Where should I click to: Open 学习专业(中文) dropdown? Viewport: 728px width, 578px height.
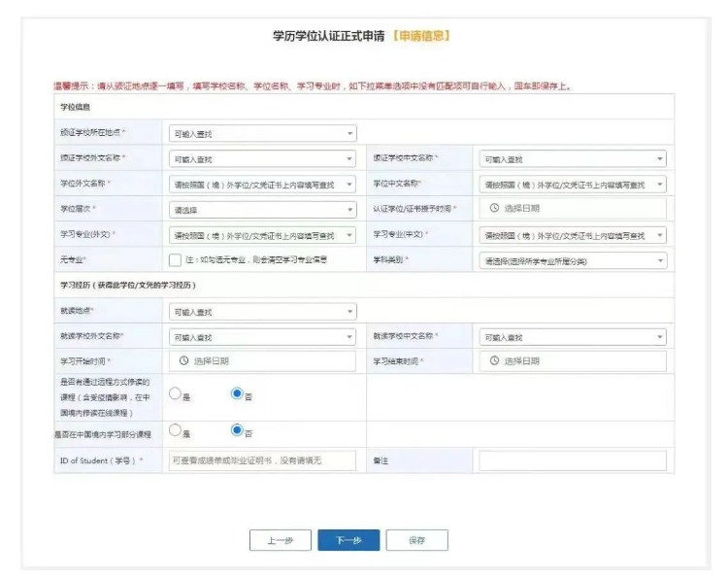tap(573, 235)
